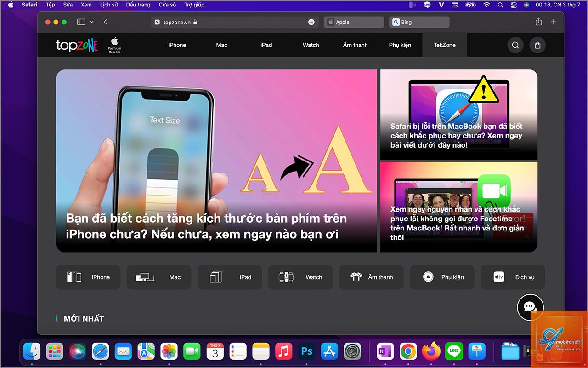
Task: Open LINE from the Dock
Action: pyautogui.click(x=454, y=352)
